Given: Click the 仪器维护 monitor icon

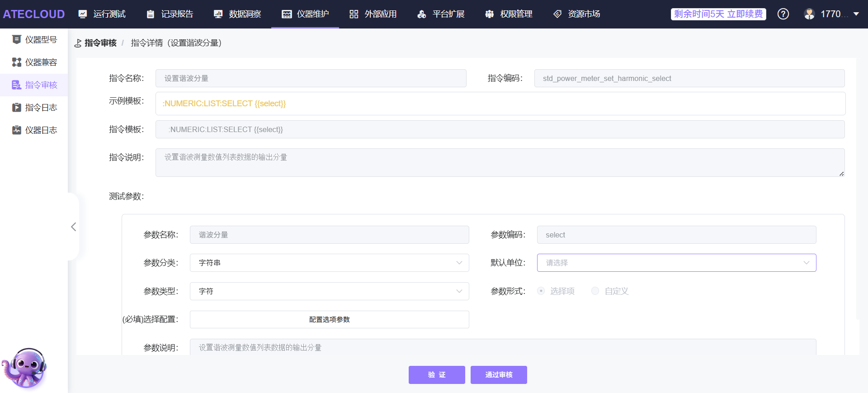Looking at the screenshot, I should pyautogui.click(x=287, y=14).
